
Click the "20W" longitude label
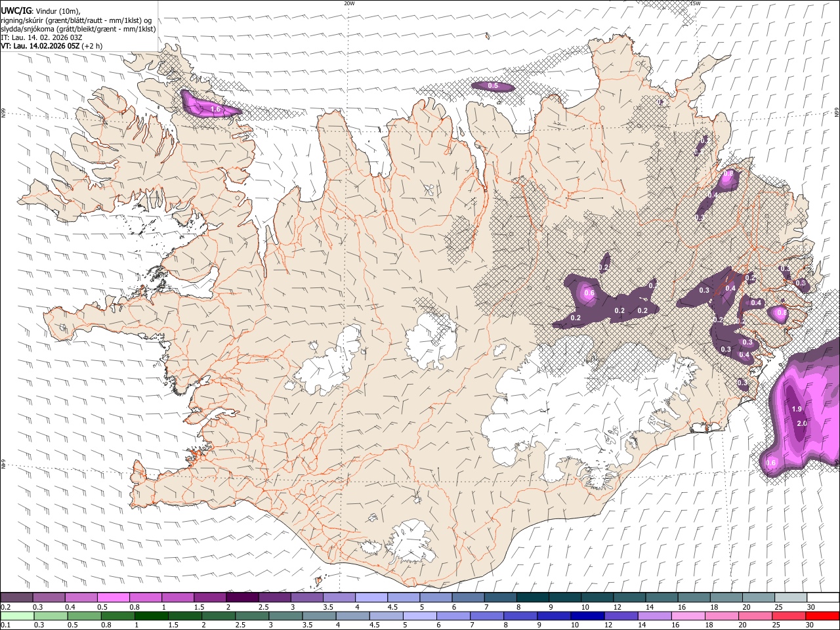pos(349,3)
